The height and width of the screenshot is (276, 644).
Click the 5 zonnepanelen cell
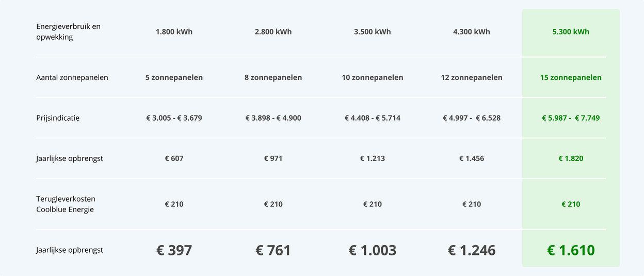pyautogui.click(x=174, y=77)
